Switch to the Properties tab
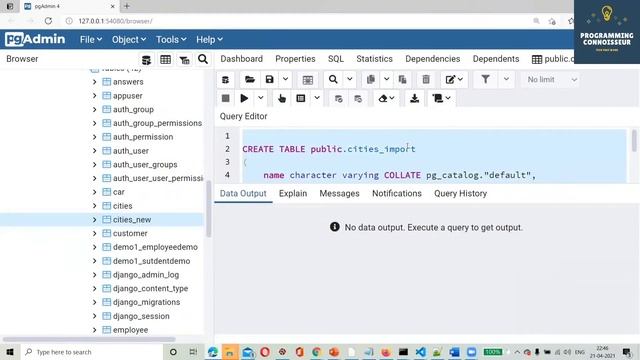640x360 pixels. 295,59
